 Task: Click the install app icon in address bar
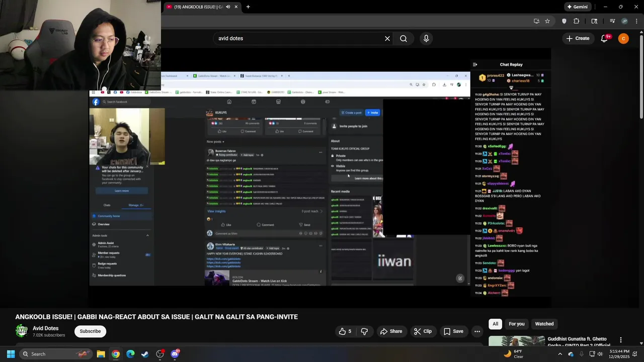[x=536, y=21]
